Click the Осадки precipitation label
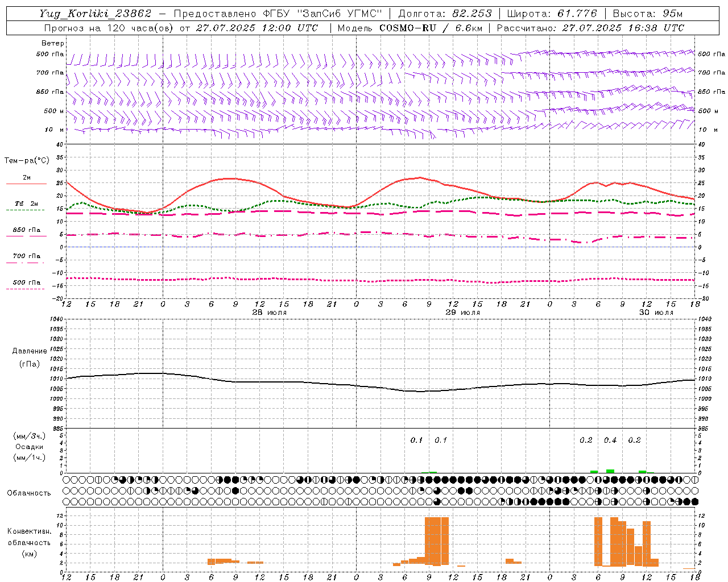Screen dimensions: 728x582 (30, 447)
